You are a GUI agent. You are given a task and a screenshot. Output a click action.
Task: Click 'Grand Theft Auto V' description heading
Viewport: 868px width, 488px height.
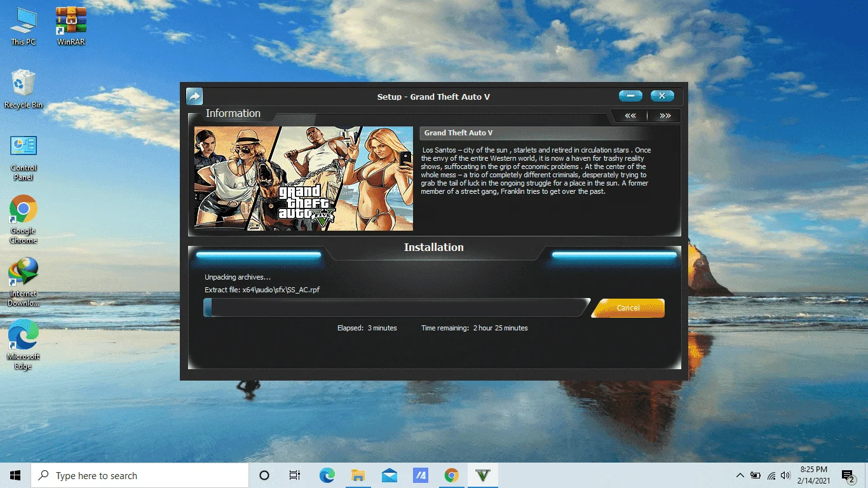[x=458, y=133]
